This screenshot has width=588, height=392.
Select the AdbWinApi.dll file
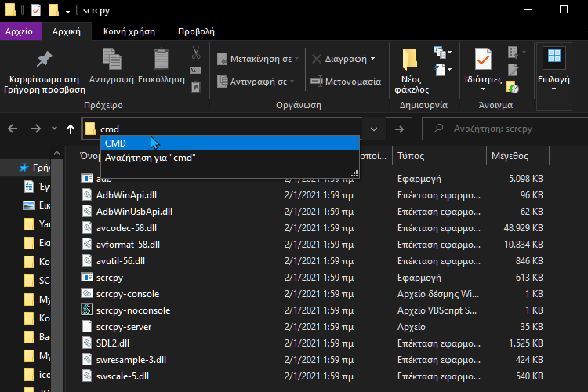point(126,195)
